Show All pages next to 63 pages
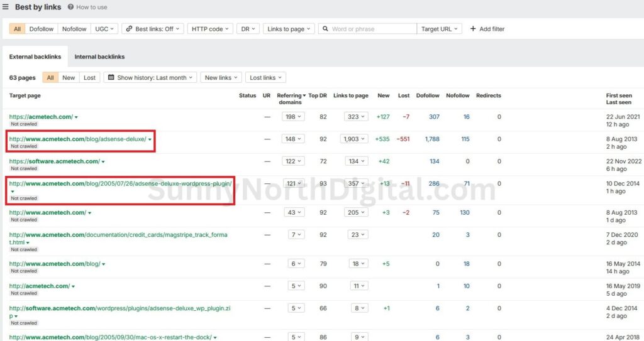Viewport: 644px width, 341px height. click(50, 77)
